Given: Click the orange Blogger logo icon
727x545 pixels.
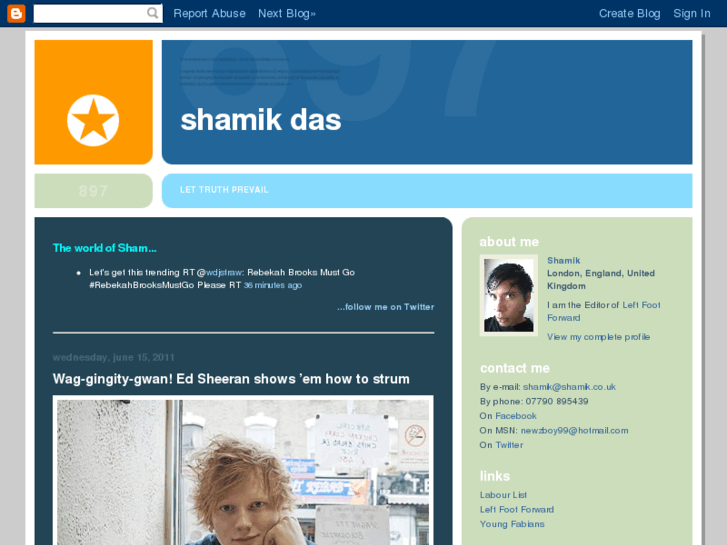Looking at the screenshot, I should 16,13.
